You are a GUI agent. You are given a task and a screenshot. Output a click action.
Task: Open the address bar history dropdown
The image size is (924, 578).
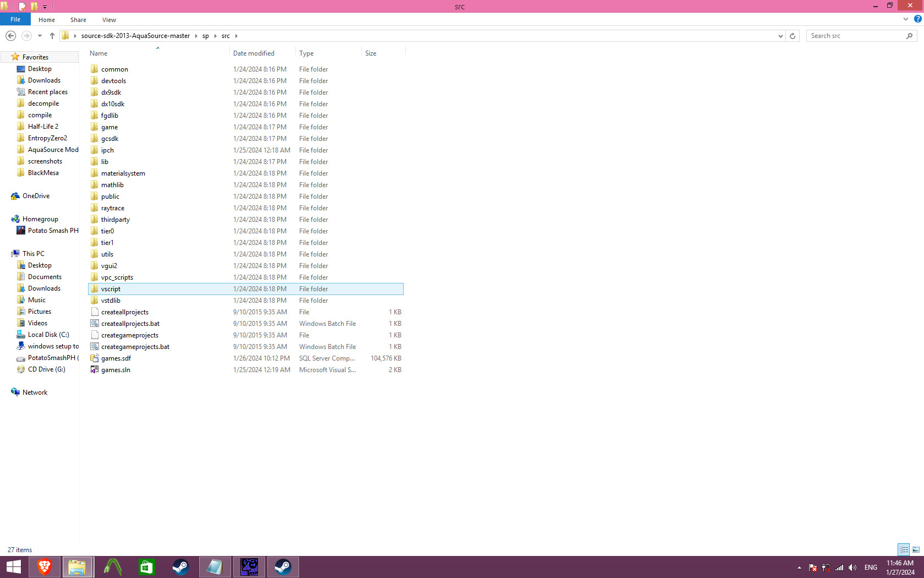(x=780, y=36)
